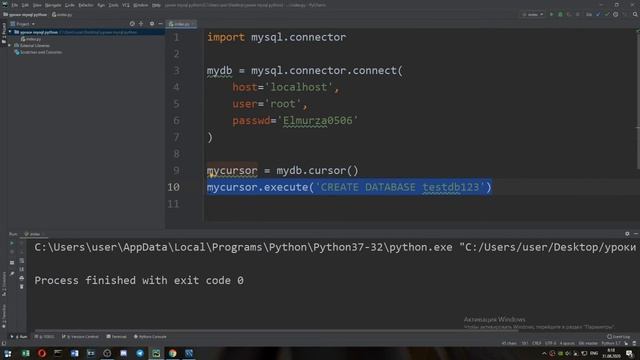The image size is (640, 360).
Task: Open the Window menu
Action: [141, 5]
